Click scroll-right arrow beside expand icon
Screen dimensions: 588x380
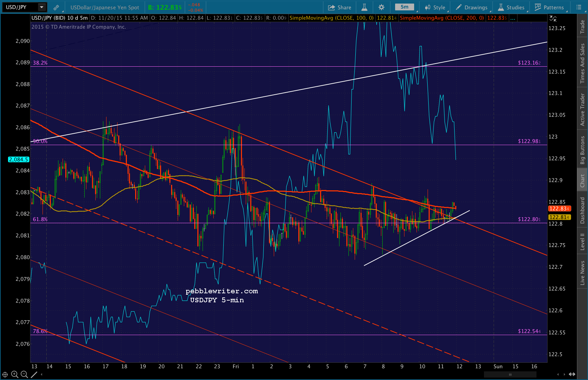tap(564, 374)
